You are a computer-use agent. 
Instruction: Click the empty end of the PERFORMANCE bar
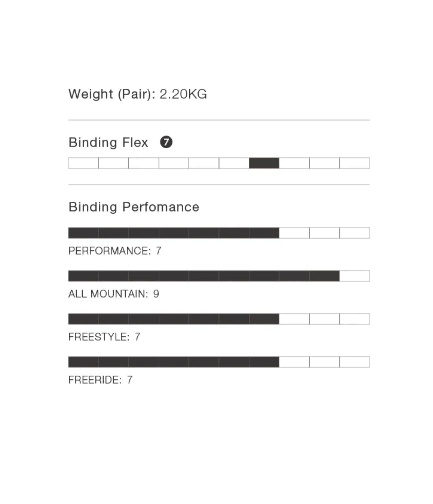325,233
